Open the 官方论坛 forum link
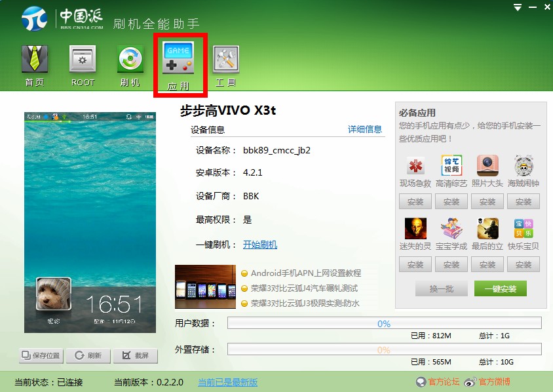Image resolution: width=553 pixels, height=392 pixels. 444,382
